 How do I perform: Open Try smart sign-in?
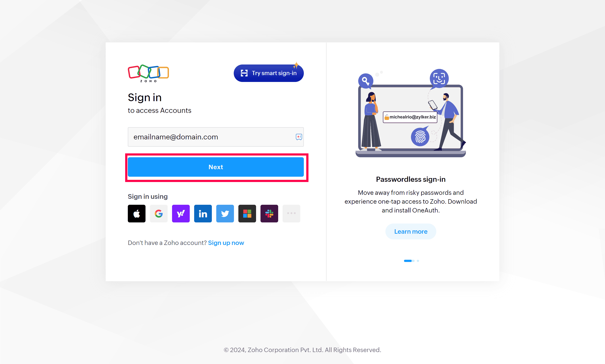coord(269,73)
